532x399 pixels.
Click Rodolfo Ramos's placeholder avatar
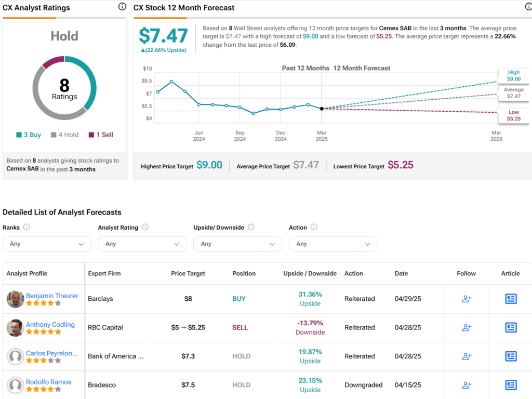15,385
